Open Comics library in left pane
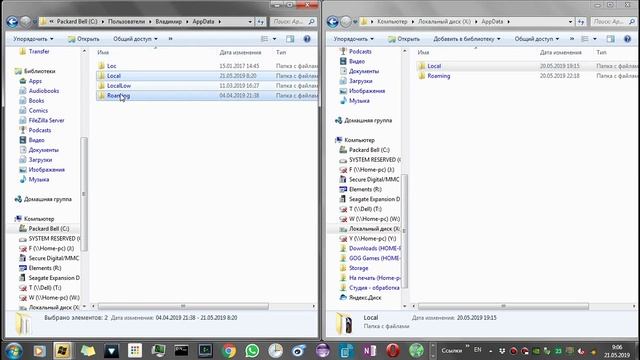The height and width of the screenshot is (360, 640). click(x=38, y=111)
